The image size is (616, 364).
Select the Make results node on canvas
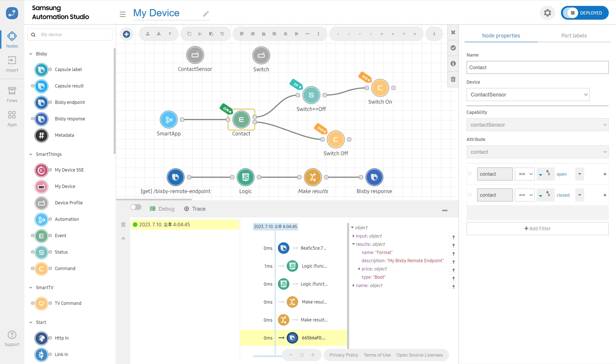tap(313, 177)
